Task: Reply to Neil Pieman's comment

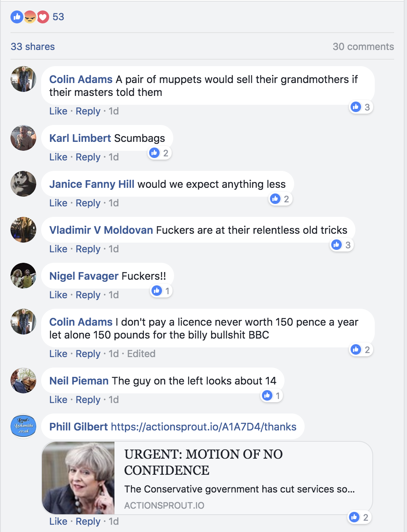Action: tap(88, 400)
